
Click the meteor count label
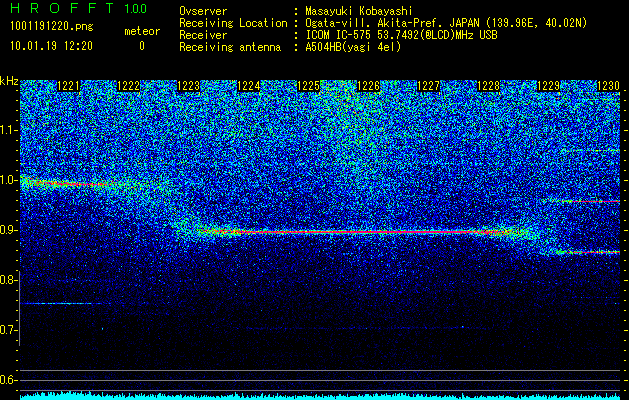pyautogui.click(x=142, y=31)
